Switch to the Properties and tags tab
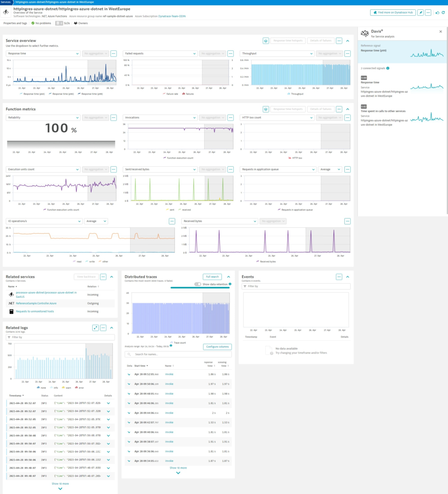448x494 pixels. point(15,23)
